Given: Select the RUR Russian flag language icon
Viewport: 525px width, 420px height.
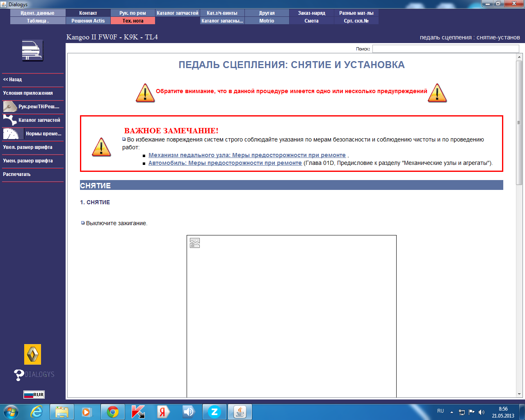Looking at the screenshot, I should pyautogui.click(x=34, y=395).
